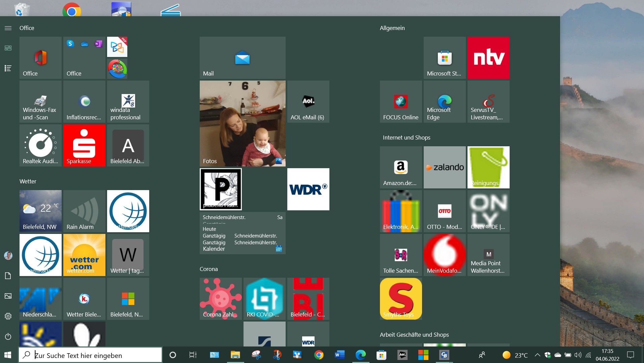Open Word from the taskbar
644x363 pixels.
click(x=340, y=355)
